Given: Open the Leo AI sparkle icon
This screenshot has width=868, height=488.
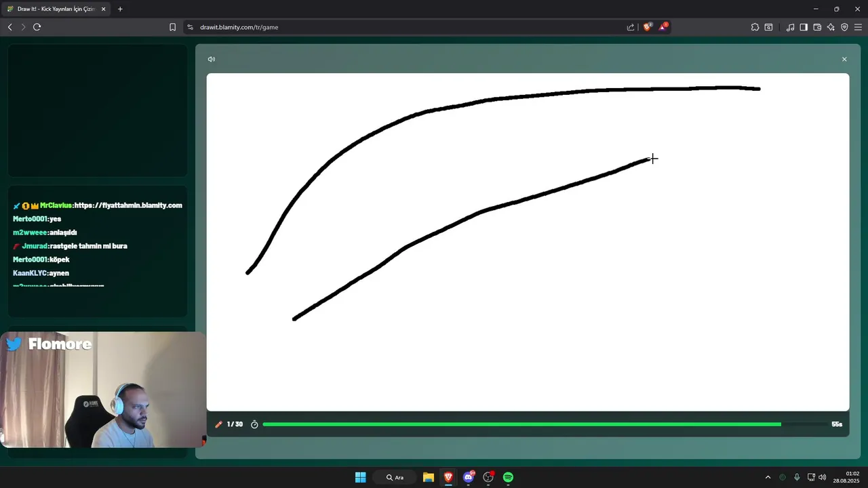Looking at the screenshot, I should coord(831,27).
